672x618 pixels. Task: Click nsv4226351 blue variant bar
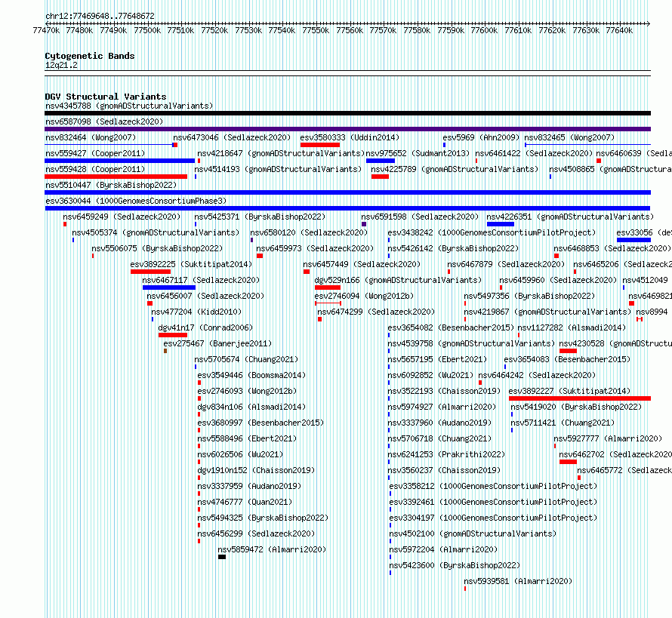coord(500,224)
